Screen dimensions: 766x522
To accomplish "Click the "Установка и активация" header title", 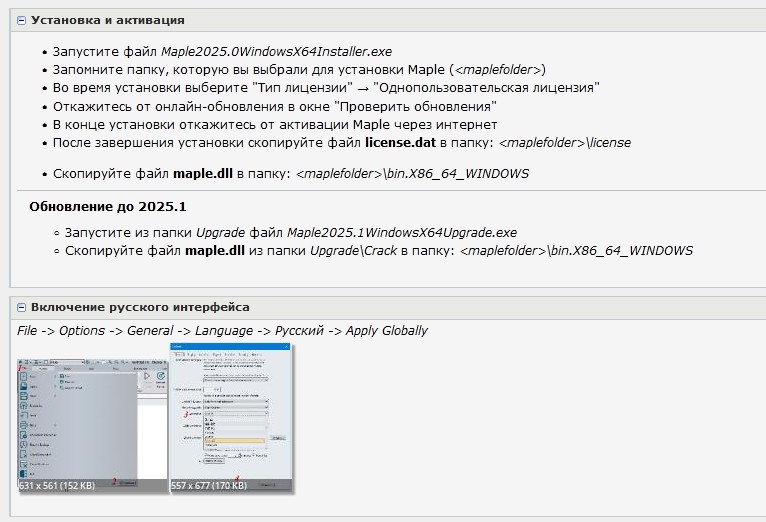I will coord(107,20).
